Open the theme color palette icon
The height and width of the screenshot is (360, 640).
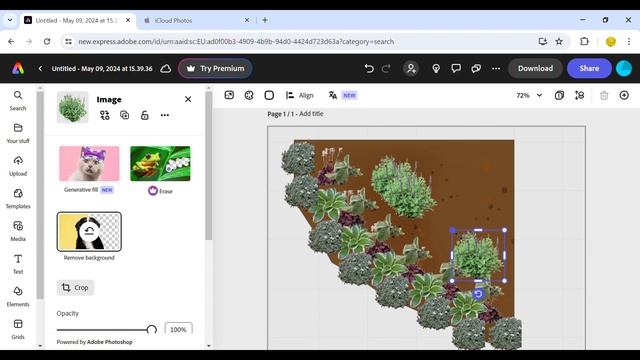tap(249, 95)
